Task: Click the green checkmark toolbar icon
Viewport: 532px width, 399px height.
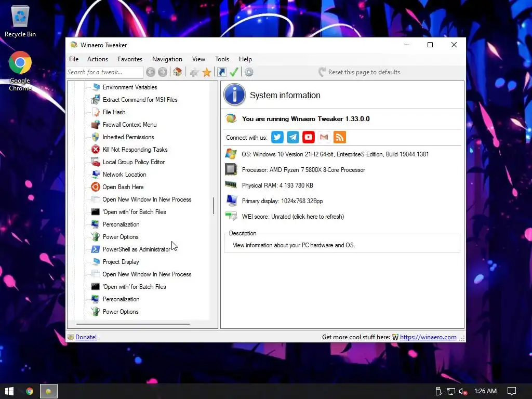Action: tap(234, 72)
